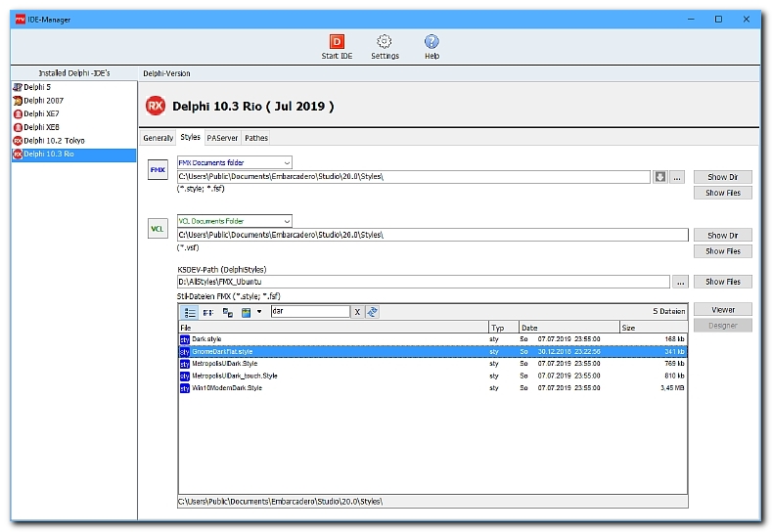Select the Win10ModernDark.Style file row
Viewport: 772px width, 532px height.
tap(432, 388)
